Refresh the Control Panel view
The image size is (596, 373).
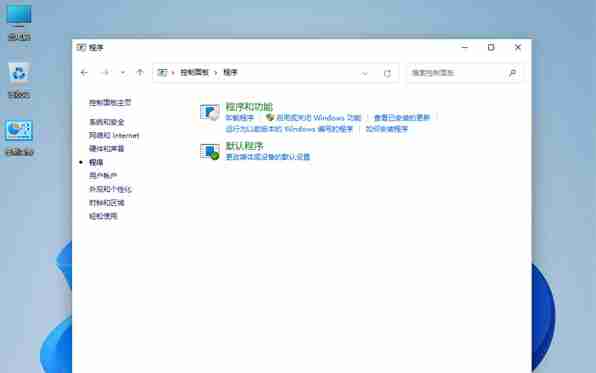(387, 73)
